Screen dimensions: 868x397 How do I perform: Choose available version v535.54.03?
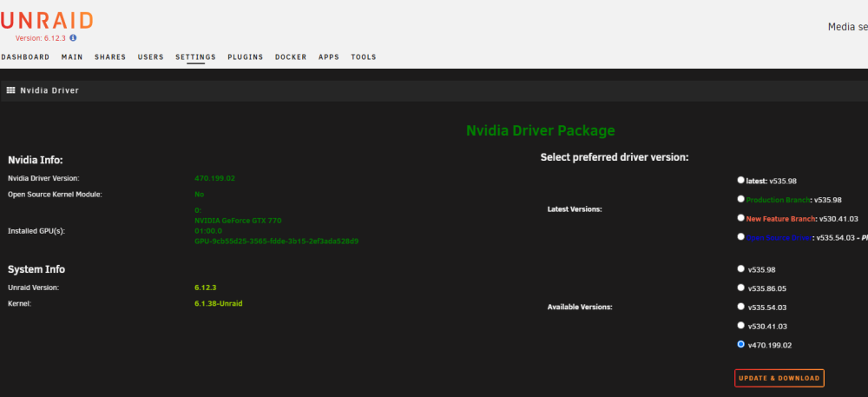coord(740,306)
